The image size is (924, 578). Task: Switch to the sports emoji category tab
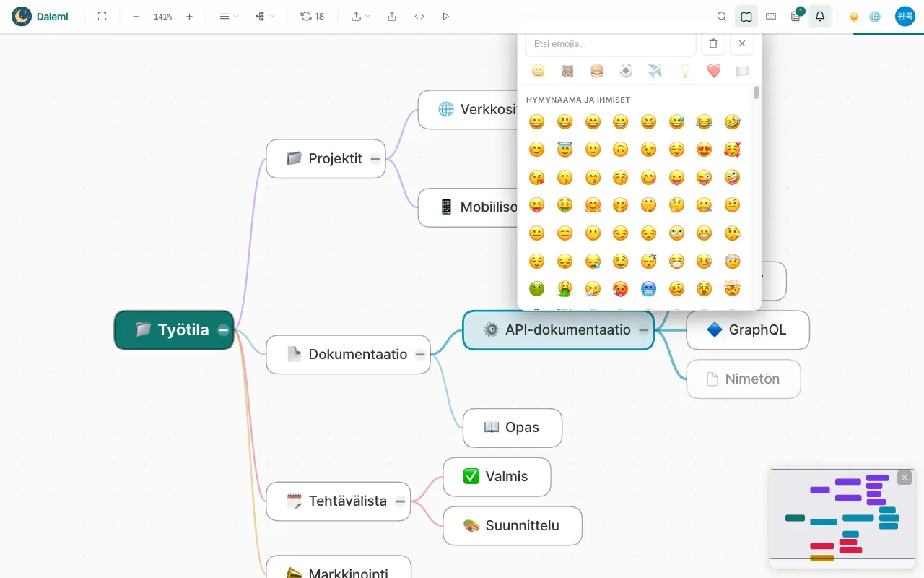pos(626,71)
